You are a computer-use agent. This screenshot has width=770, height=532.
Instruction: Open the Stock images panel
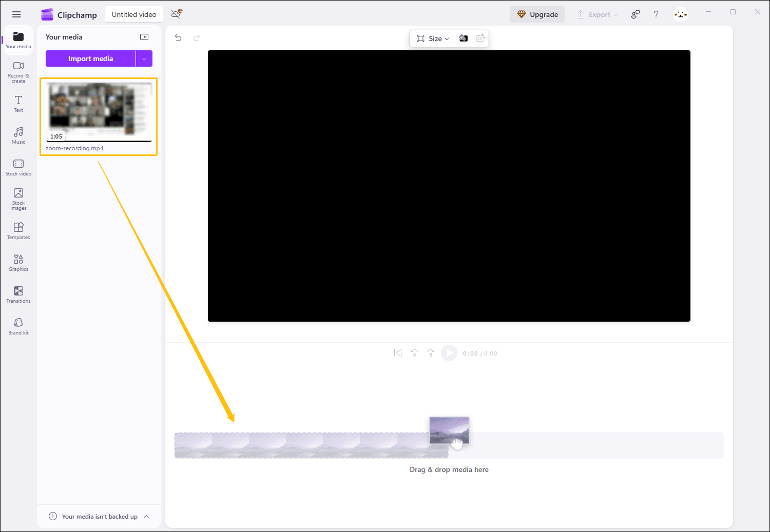[18, 199]
